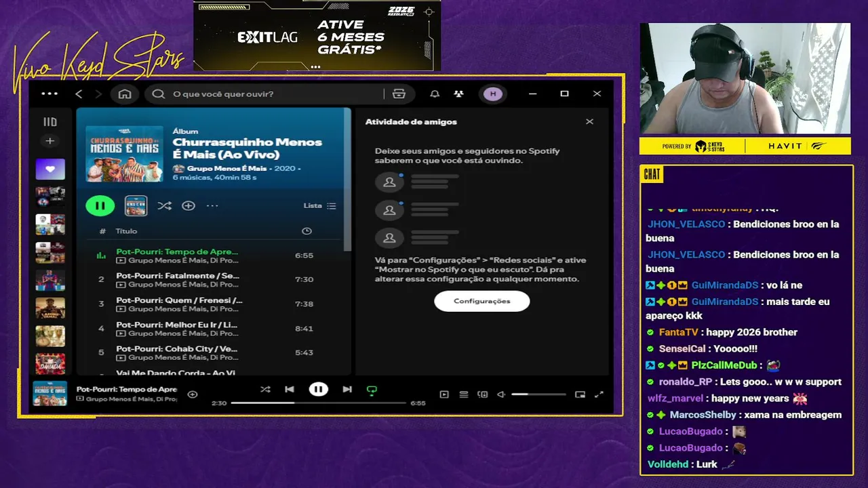The width and height of the screenshot is (868, 488).
Task: Add current song to Liked Songs
Action: pos(193,394)
